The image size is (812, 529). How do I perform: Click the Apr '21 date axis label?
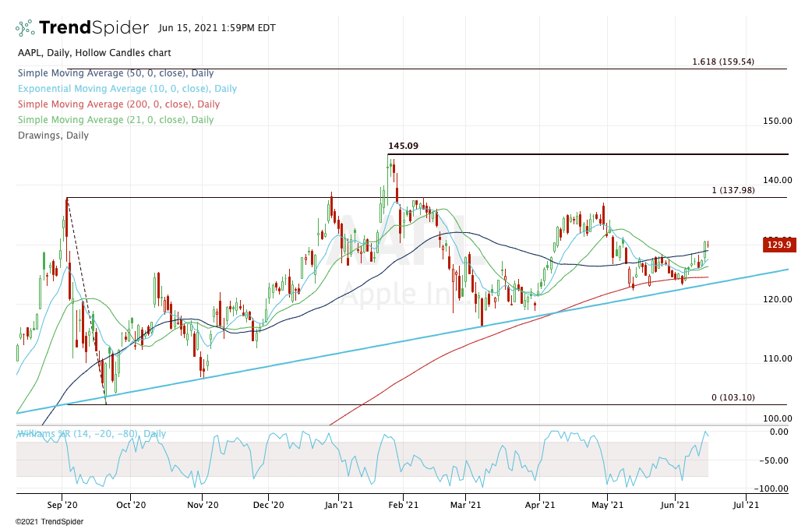tap(539, 505)
